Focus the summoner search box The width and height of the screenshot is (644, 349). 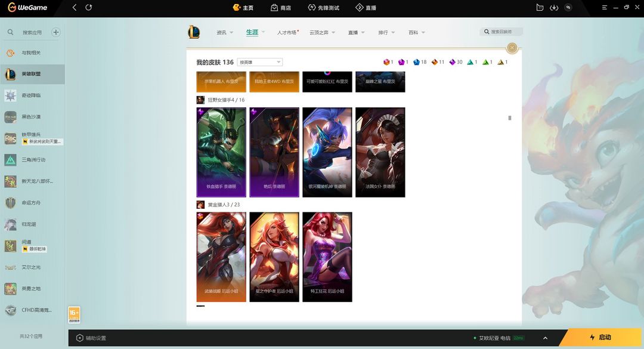501,32
